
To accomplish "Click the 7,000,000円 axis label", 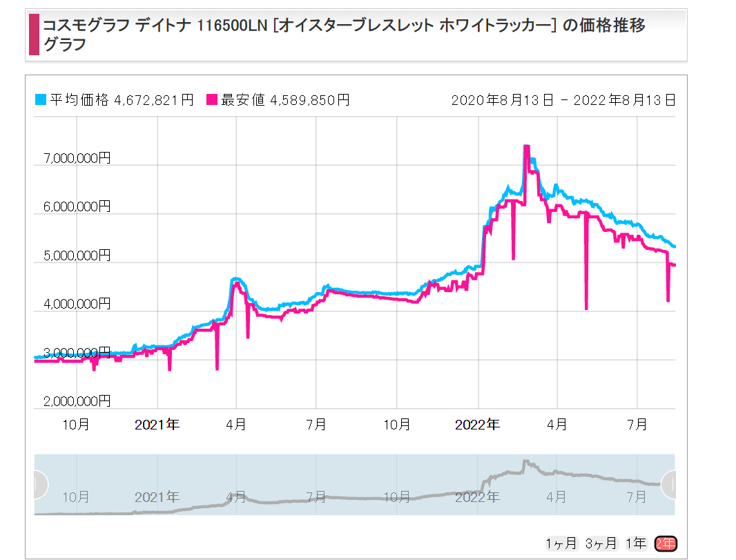I will point(77,158).
